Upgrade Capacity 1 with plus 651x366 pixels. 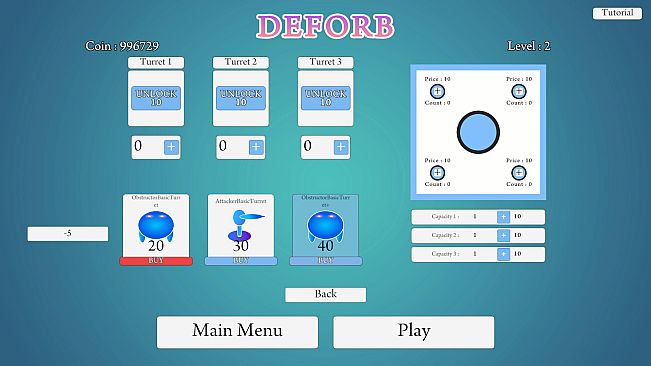(503, 217)
